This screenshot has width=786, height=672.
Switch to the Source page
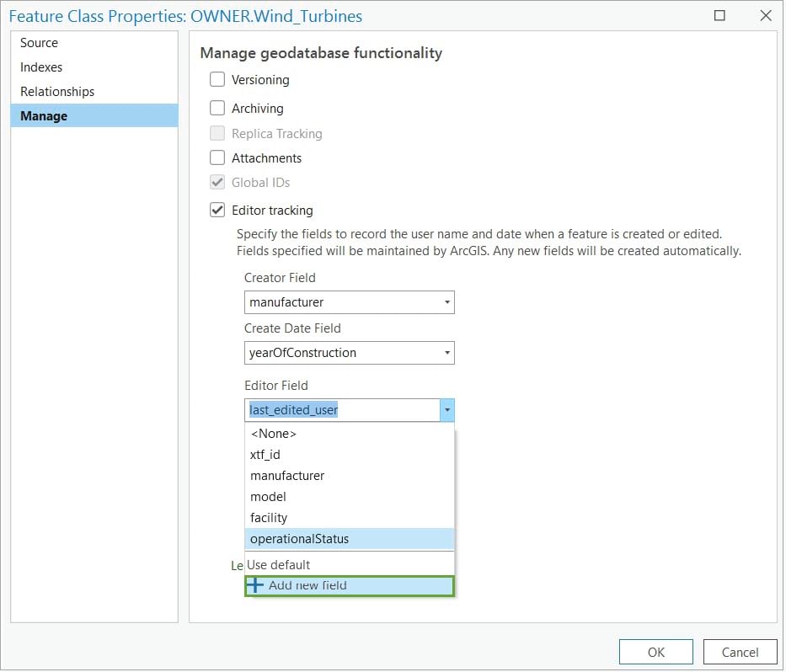[x=39, y=42]
